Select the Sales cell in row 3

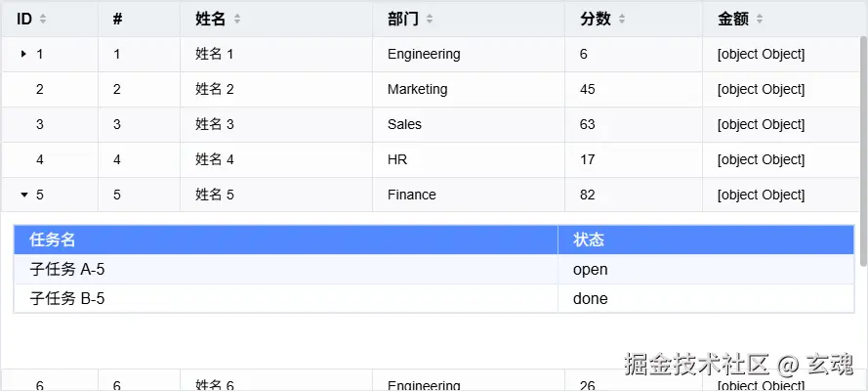(x=404, y=124)
